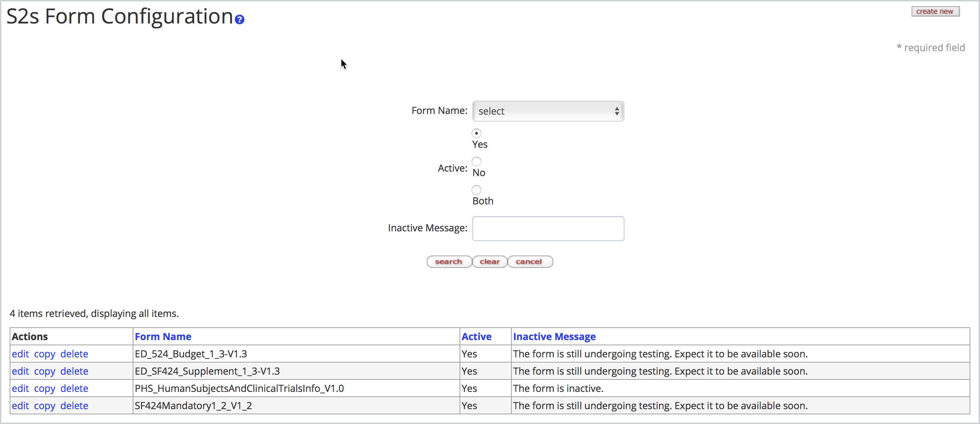
Task: Click inside the Inactive Message text field
Action: click(x=548, y=228)
